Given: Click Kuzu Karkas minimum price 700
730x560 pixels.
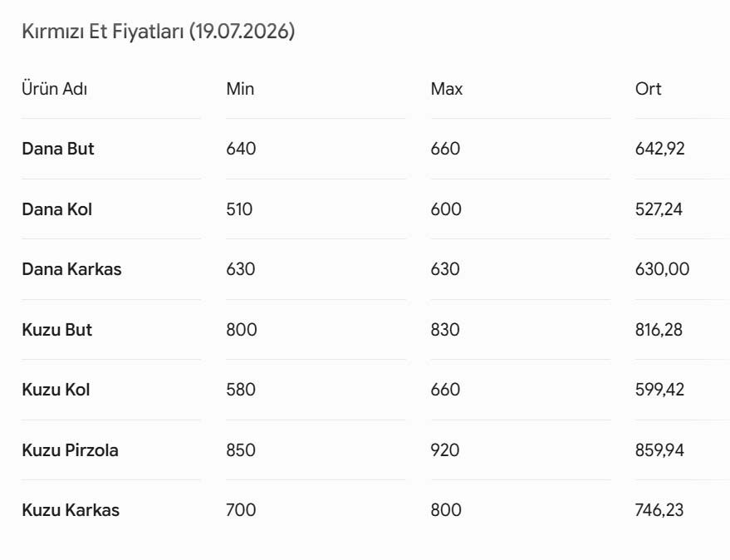Looking at the screenshot, I should click(x=241, y=510).
